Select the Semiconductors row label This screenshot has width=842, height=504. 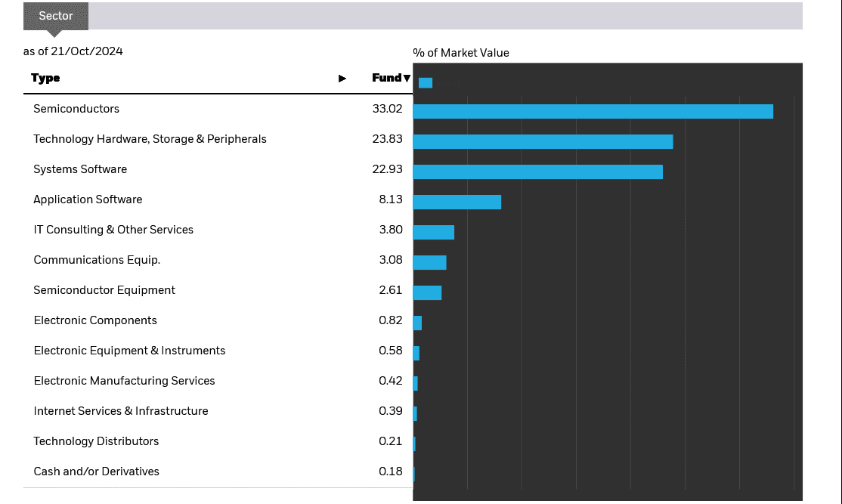[x=76, y=109]
